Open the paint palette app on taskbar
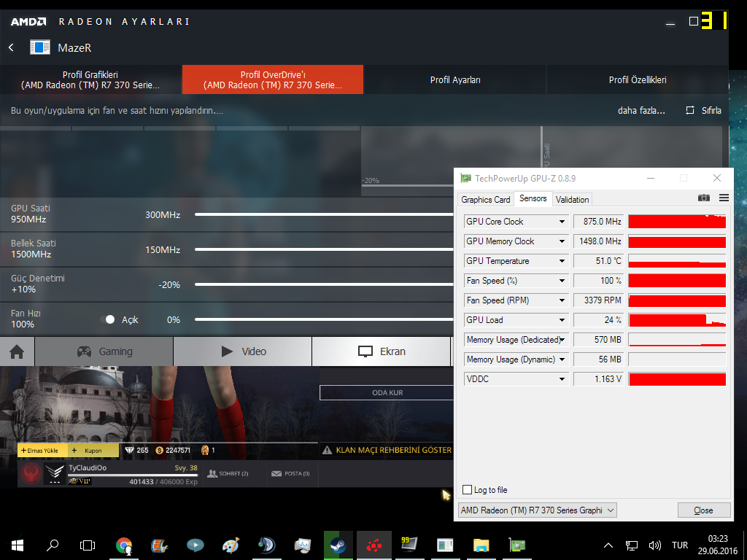 [x=231, y=545]
